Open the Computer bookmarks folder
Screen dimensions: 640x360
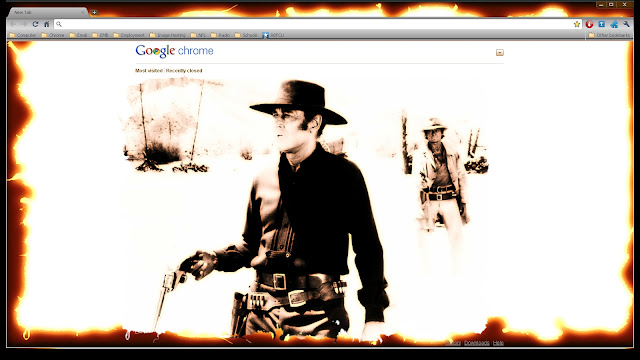click(23, 35)
